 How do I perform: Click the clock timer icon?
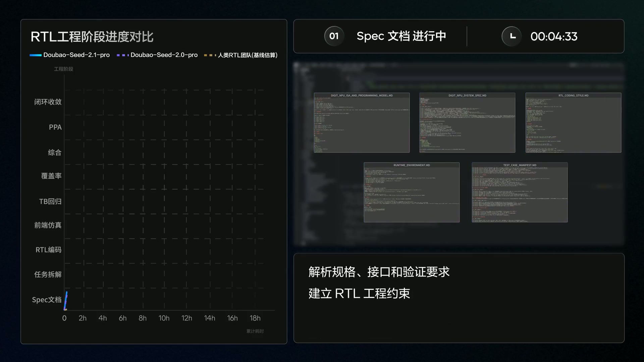512,36
